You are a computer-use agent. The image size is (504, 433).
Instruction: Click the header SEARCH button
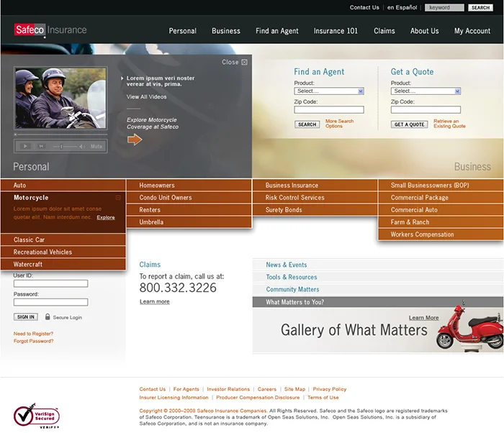[x=480, y=7]
